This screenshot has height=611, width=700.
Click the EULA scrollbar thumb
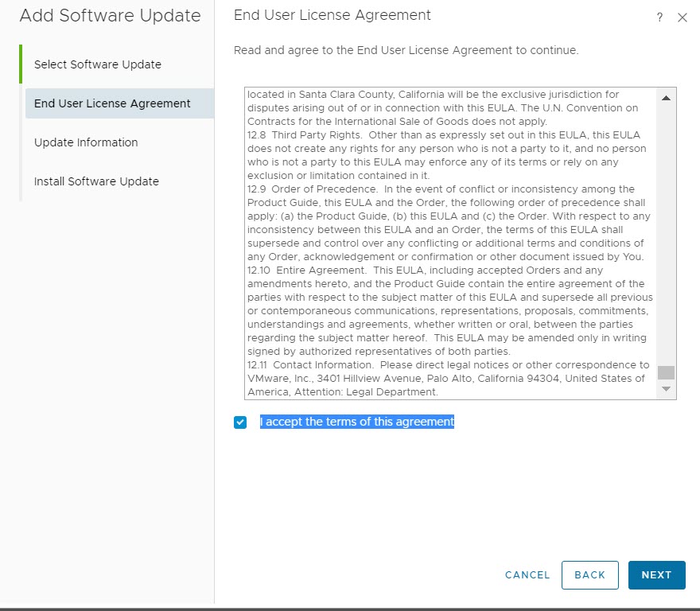point(666,372)
